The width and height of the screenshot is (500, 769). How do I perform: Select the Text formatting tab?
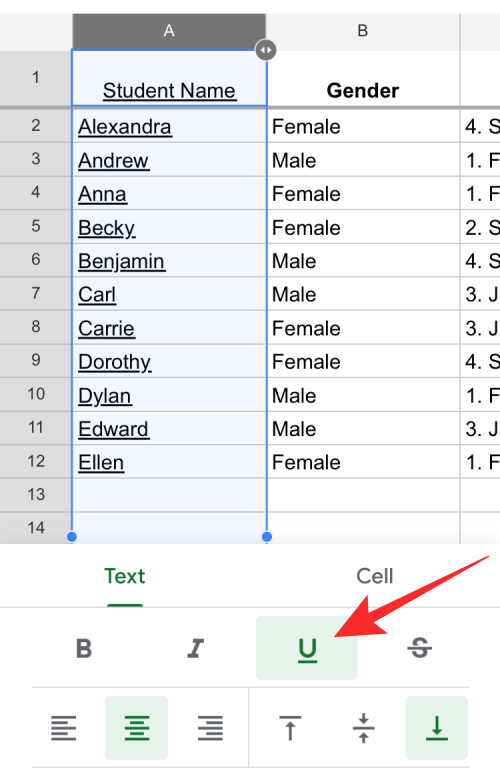click(125, 576)
